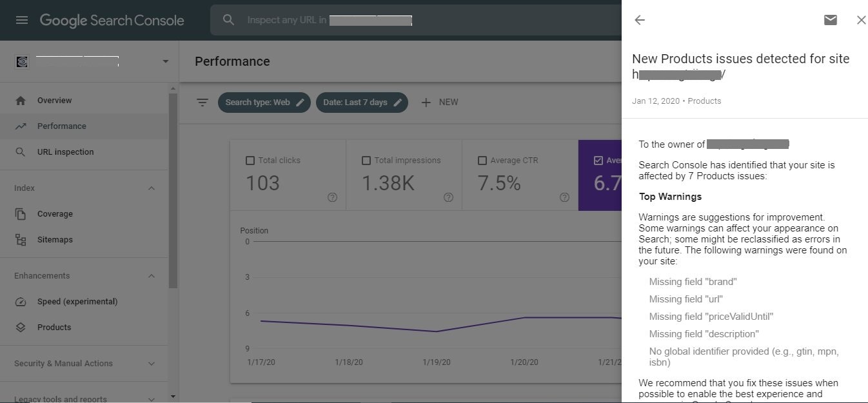Click help icon on Average CTR card
This screenshot has width=868, height=403.
(x=564, y=197)
